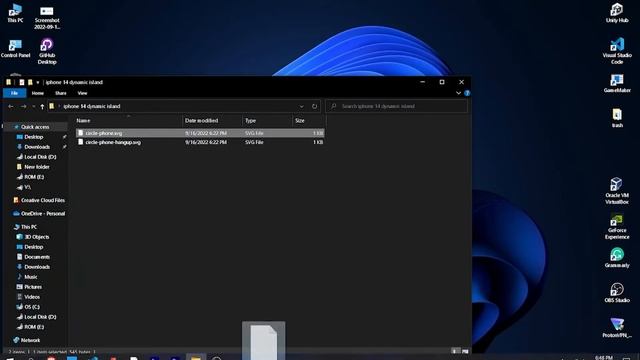The width and height of the screenshot is (640, 360).
Task: Go up one folder level
Action: click(x=42, y=107)
